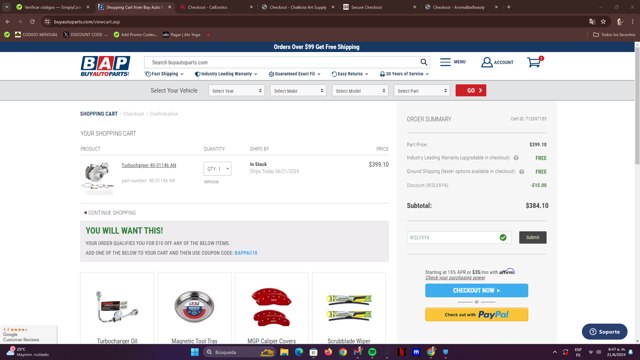
Task: Go back with the browser back arrow
Action: pyautogui.click(x=8, y=22)
